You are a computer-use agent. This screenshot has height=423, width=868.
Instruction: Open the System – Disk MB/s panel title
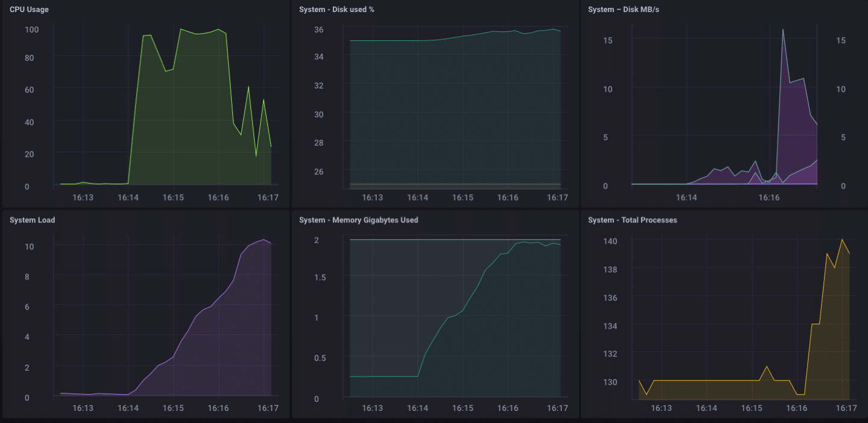tap(622, 10)
